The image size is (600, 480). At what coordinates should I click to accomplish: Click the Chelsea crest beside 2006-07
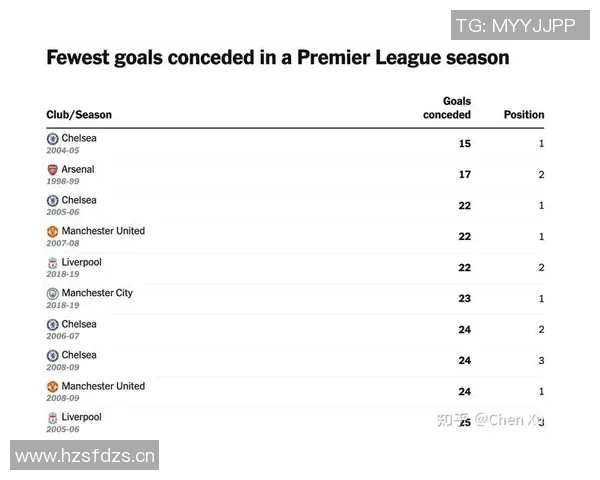tap(53, 325)
